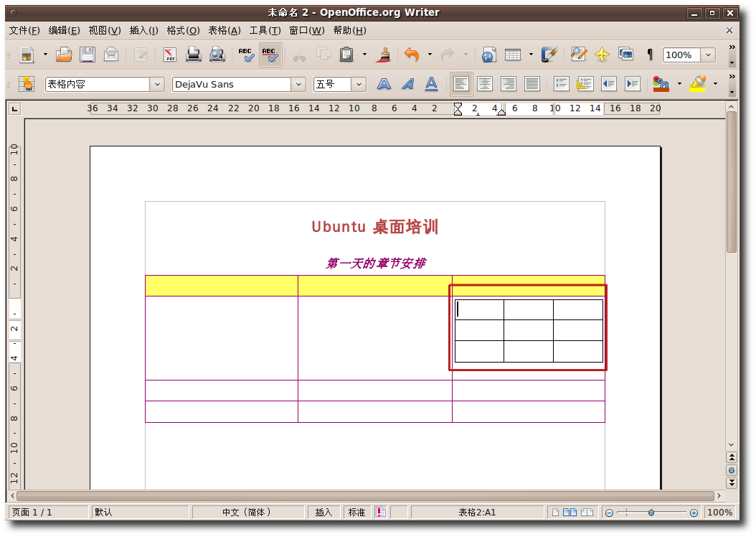This screenshot has height=537, width=756.
Task: Apply the font color swatch
Action: point(661,84)
